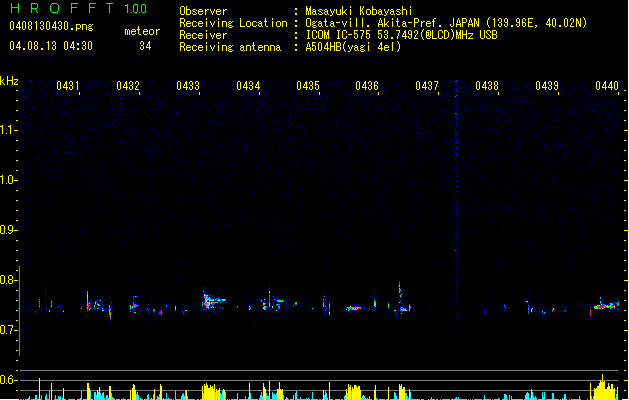Click the 1.1 kHz axis label
The height and width of the screenshot is (400, 629).
pyautogui.click(x=8, y=130)
